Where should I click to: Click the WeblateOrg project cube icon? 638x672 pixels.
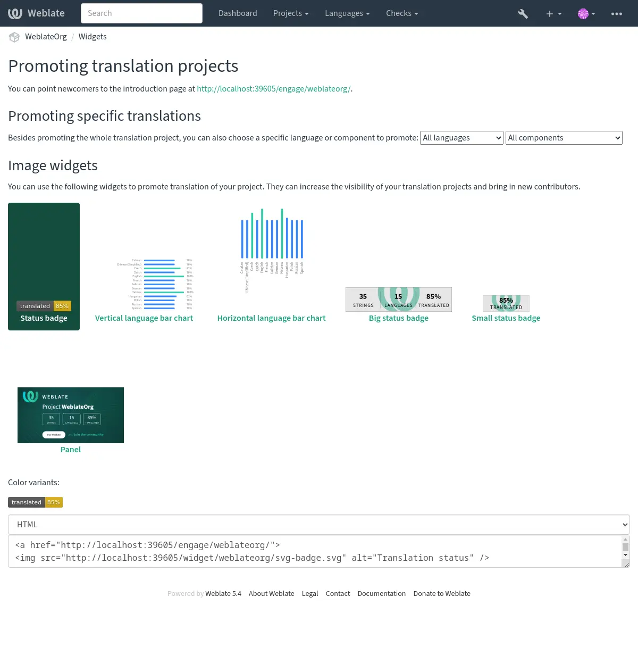pyautogui.click(x=14, y=37)
